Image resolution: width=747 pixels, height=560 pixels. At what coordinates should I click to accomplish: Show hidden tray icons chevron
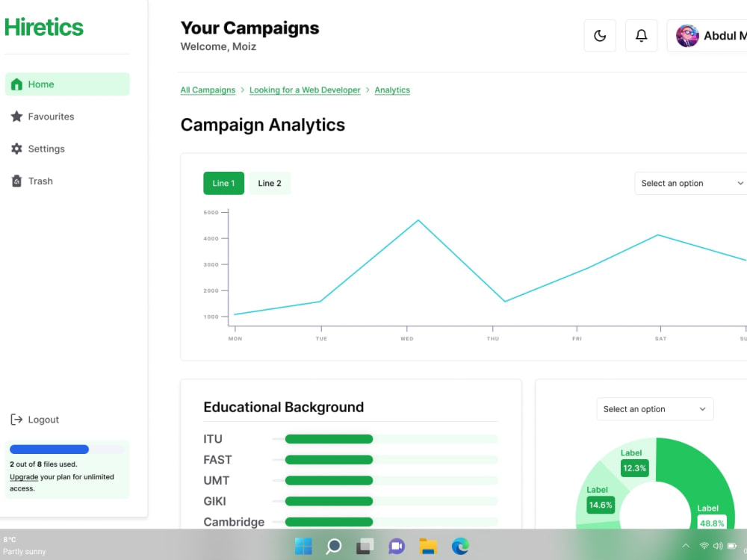(x=686, y=546)
